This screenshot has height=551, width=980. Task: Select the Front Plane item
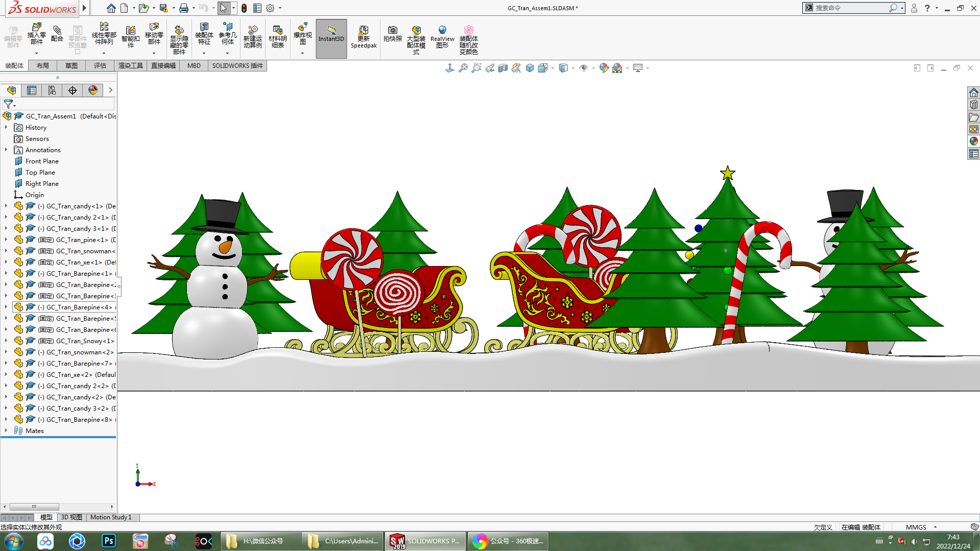(42, 161)
